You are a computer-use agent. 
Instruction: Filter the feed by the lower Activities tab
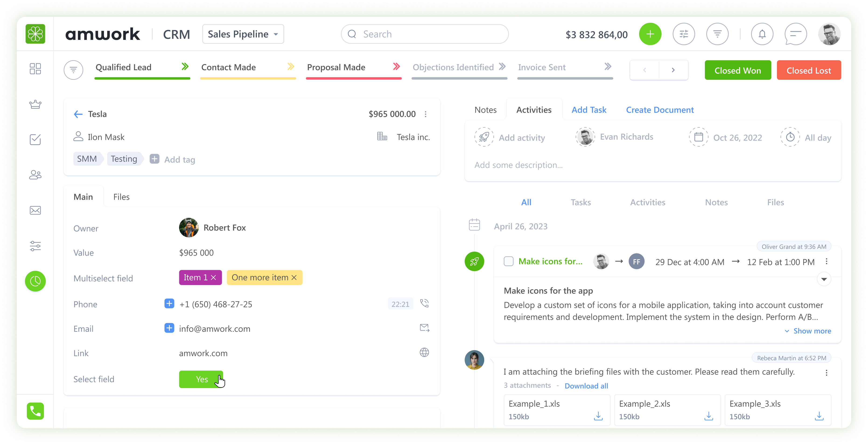[648, 202]
